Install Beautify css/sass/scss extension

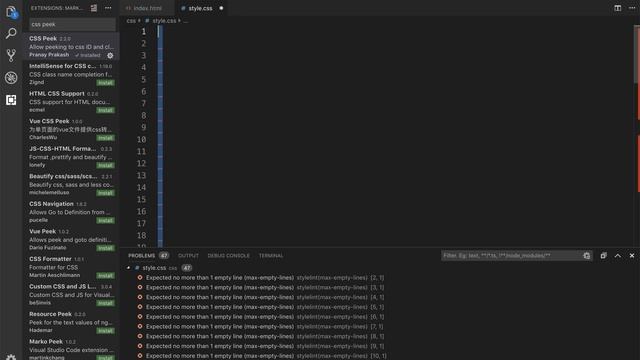tap(105, 193)
